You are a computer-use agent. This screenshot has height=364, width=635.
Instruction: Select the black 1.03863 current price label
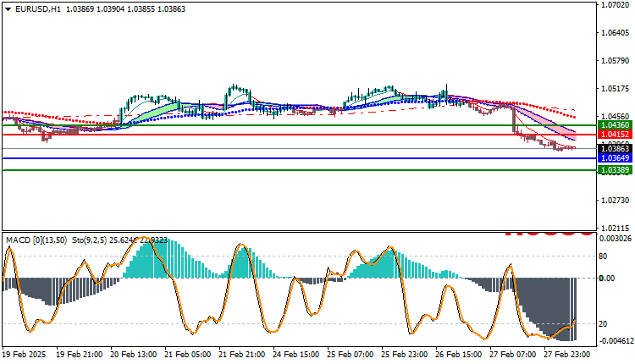(x=615, y=149)
